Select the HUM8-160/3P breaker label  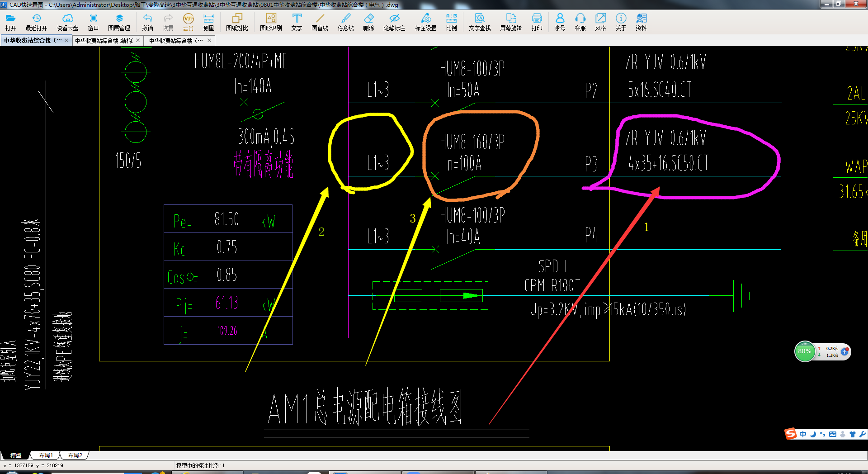click(472, 142)
